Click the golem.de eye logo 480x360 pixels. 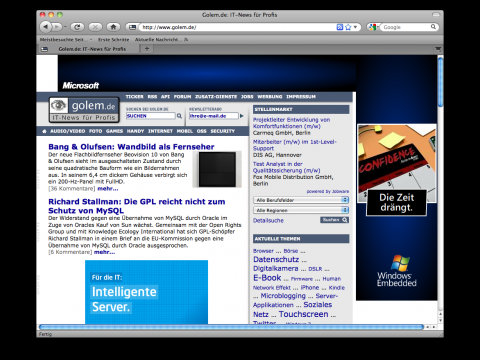[59, 105]
